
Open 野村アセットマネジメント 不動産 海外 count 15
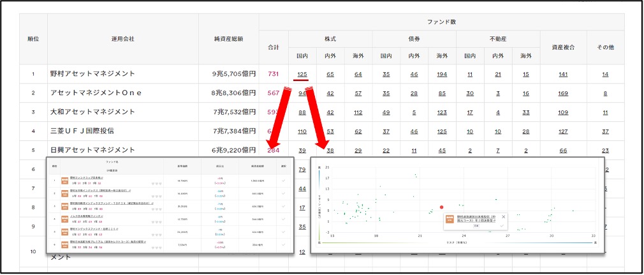pos(525,75)
